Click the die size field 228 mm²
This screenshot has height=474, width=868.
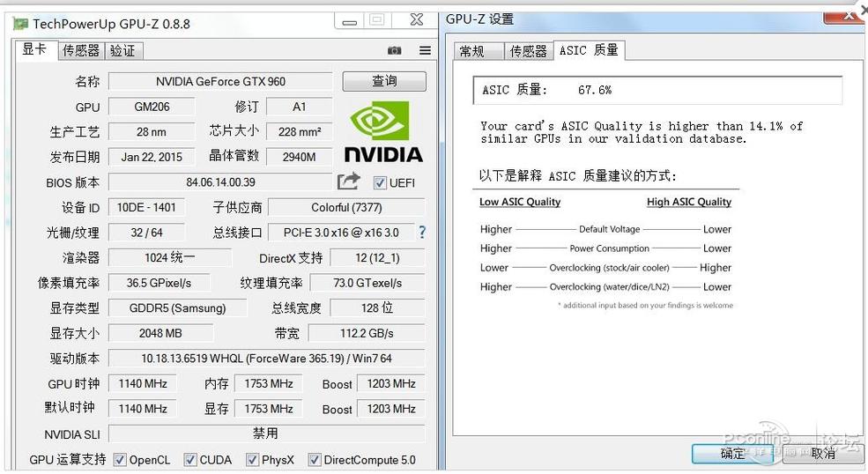[300, 132]
